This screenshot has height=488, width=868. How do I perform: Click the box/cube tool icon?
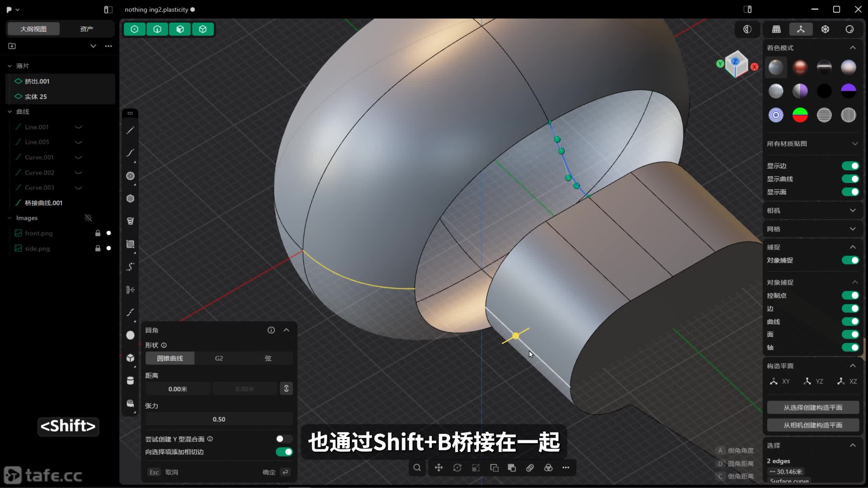[x=130, y=358]
